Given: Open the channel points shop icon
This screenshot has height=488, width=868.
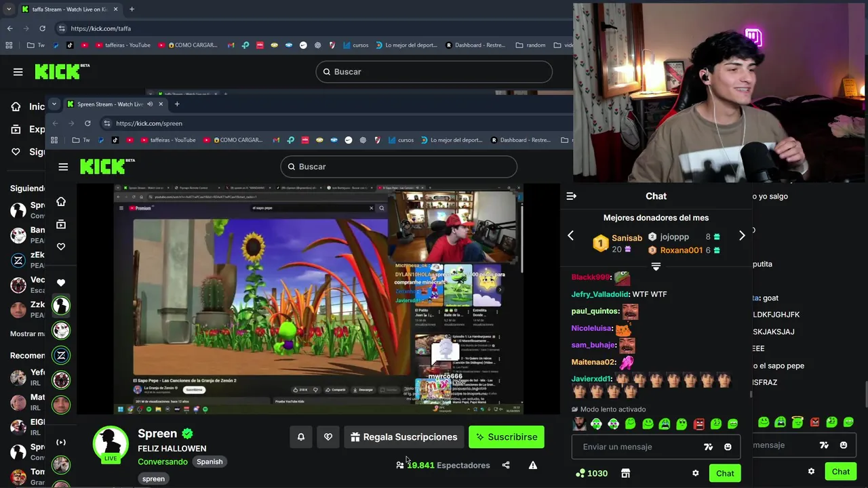Looking at the screenshot, I should pos(625,473).
